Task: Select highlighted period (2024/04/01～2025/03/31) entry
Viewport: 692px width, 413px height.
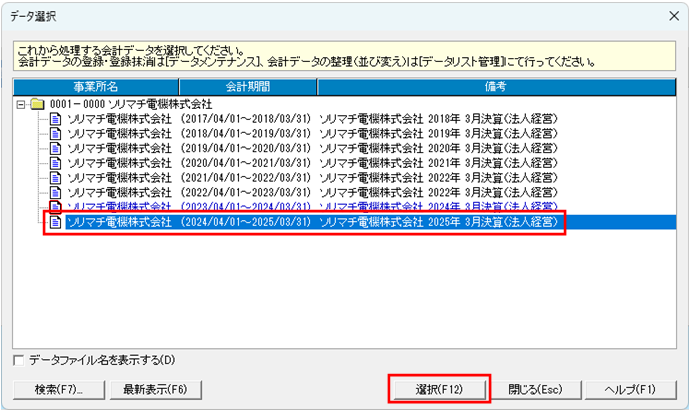Action: pos(246,222)
